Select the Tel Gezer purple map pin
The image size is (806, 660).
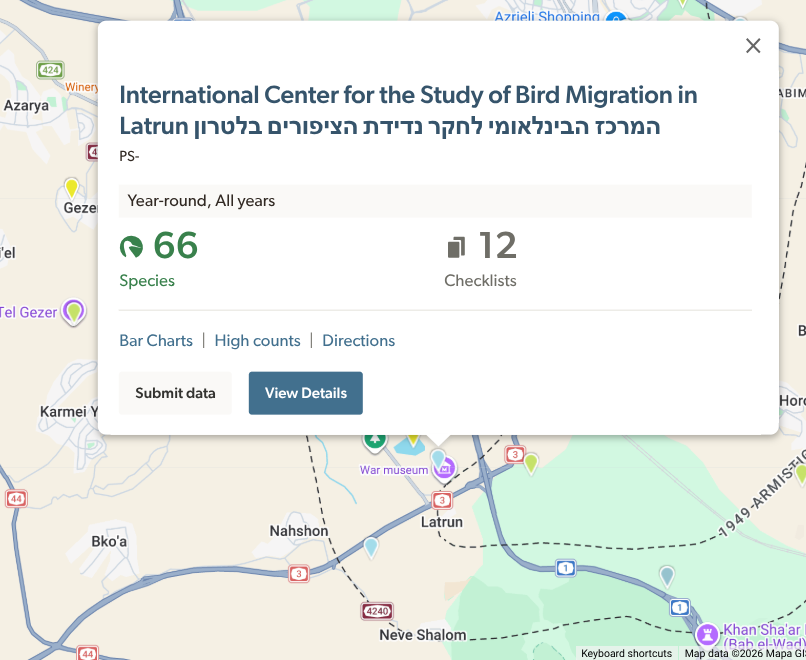click(x=74, y=312)
